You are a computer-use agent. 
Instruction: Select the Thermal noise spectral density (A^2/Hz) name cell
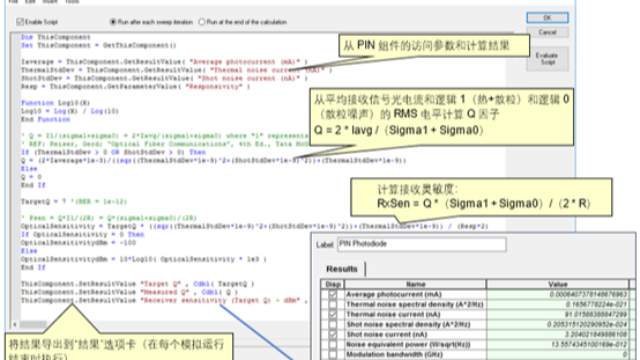pos(416,304)
